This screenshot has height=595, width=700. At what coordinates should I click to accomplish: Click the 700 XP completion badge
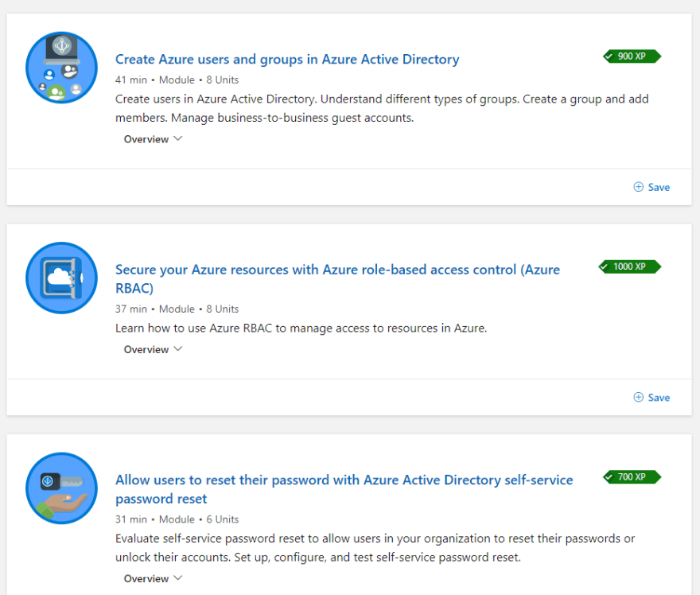[x=632, y=476]
